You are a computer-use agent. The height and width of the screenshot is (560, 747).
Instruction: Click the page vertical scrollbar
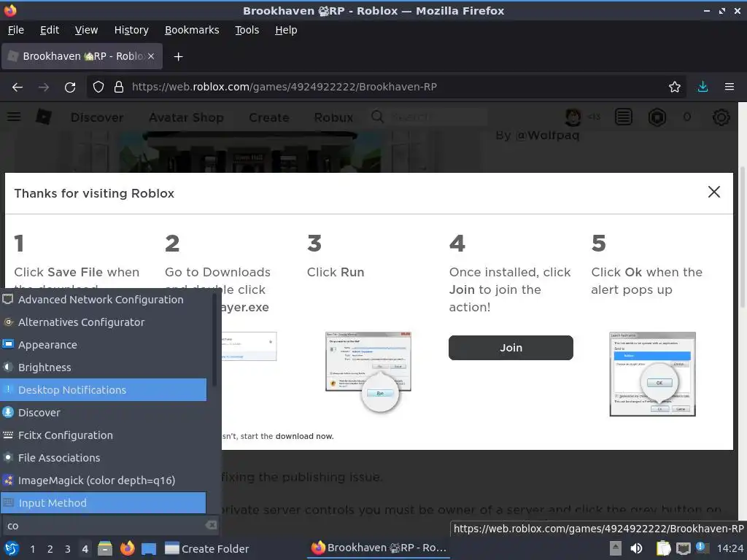click(741, 237)
